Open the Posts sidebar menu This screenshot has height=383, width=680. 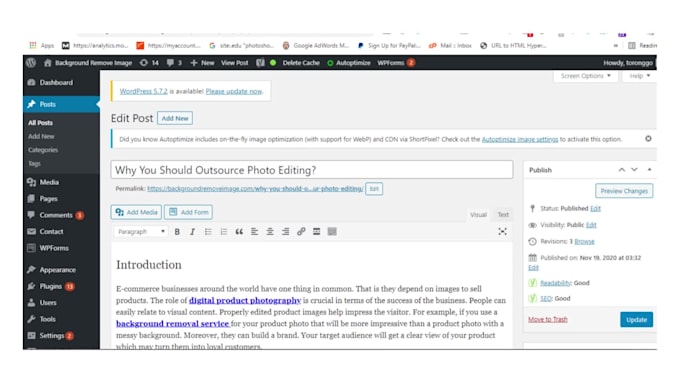(x=61, y=104)
